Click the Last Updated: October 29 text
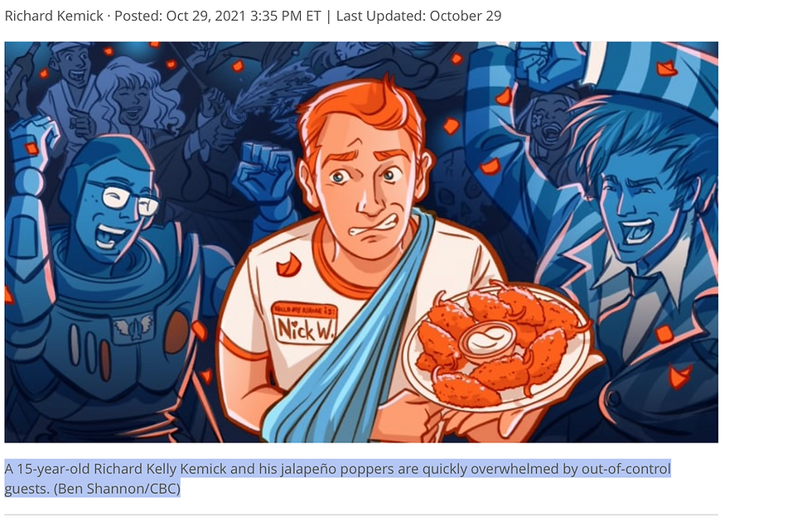 (418, 16)
